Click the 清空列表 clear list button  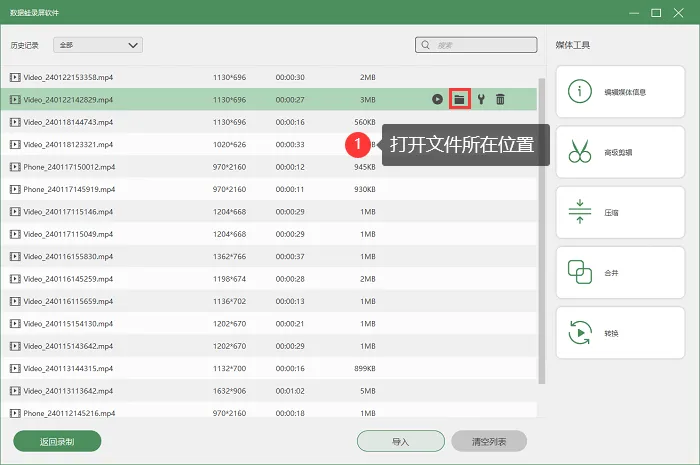pos(489,441)
